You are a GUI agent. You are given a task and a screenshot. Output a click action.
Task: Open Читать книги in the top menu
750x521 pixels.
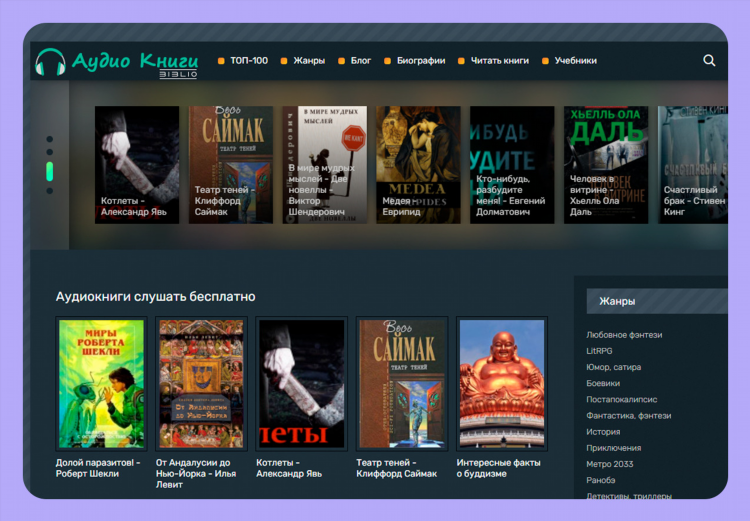pos(500,61)
